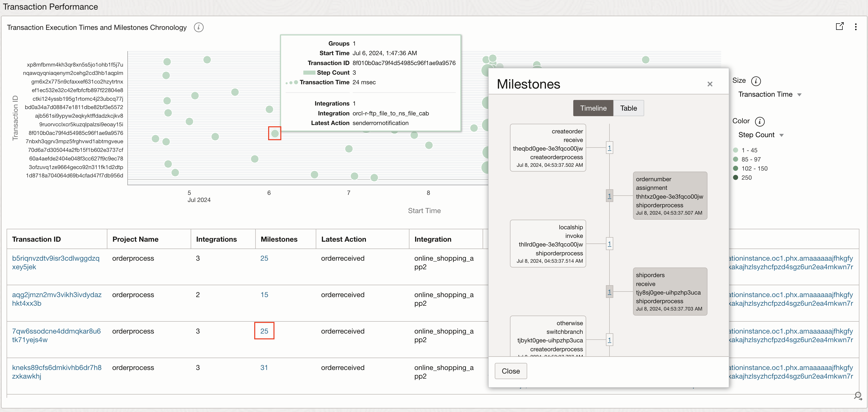Close Milestones dialog with X icon
This screenshot has width=868, height=412.
click(710, 84)
